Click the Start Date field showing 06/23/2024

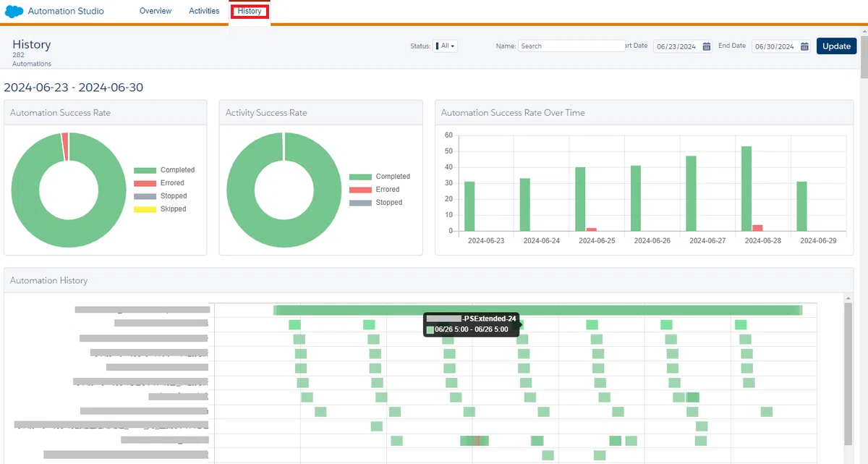pyautogui.click(x=683, y=46)
